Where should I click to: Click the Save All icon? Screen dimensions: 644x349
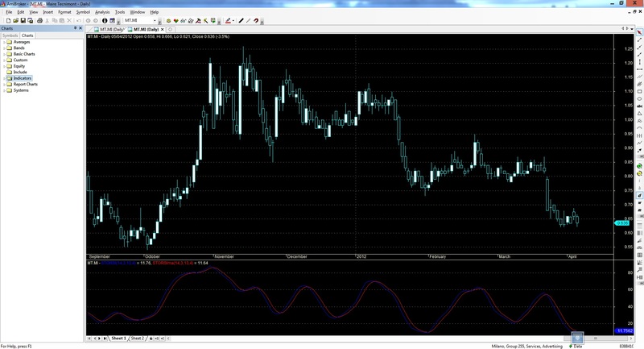tap(31, 21)
